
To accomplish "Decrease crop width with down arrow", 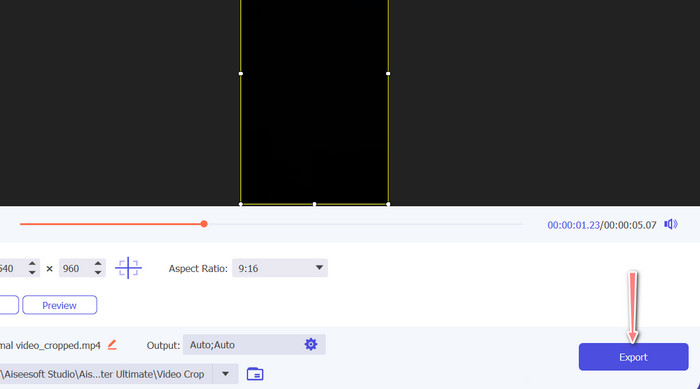I will [32, 272].
